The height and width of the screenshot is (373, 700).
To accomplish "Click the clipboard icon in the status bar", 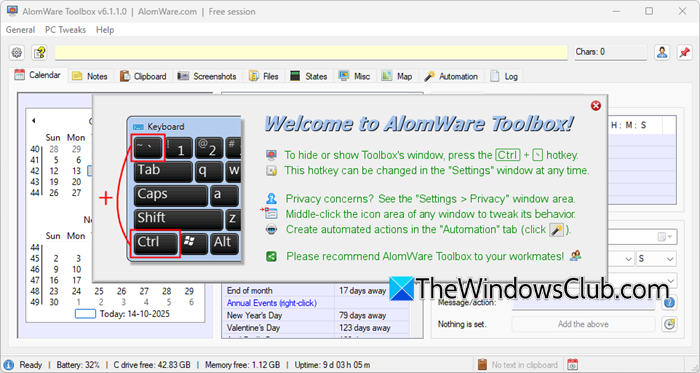I will click(482, 364).
